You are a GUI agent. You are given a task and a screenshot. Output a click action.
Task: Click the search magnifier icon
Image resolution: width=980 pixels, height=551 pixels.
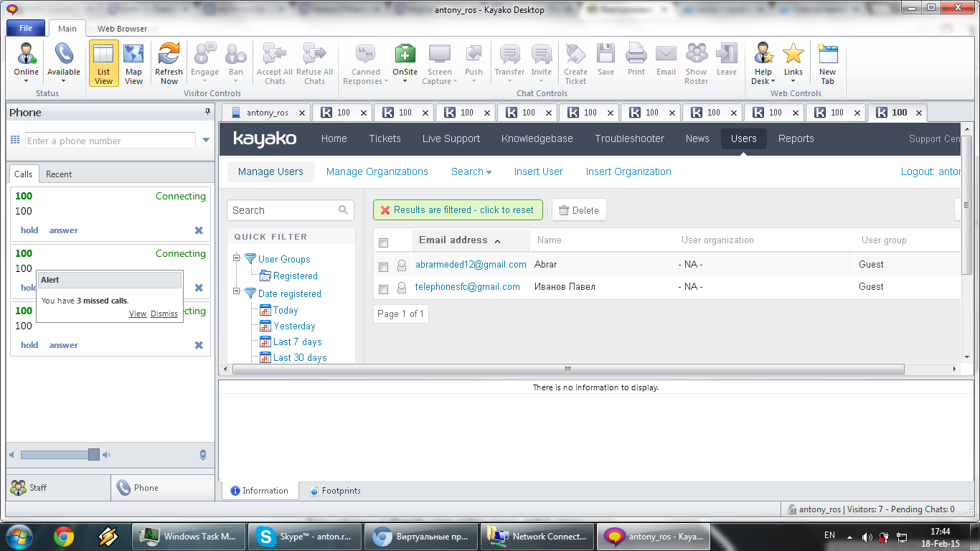pyautogui.click(x=344, y=210)
